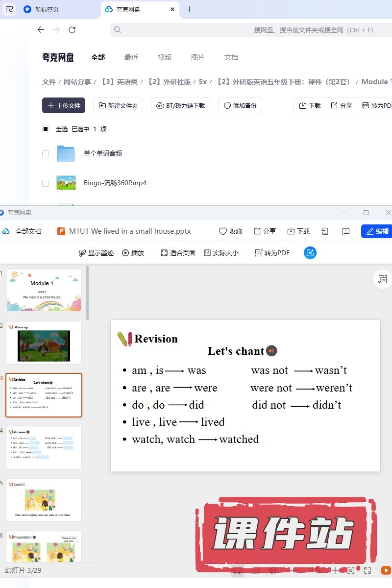Open the 文档 category tab
The image size is (392, 588).
tap(231, 57)
